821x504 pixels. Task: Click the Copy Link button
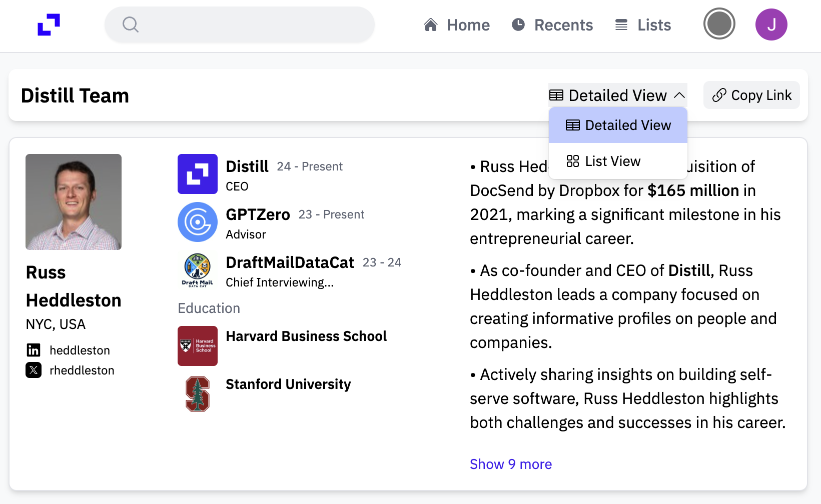(751, 95)
